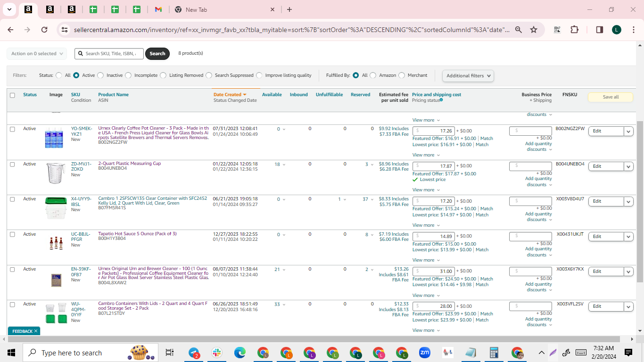The image size is (644, 362).
Task: Open the tab search dropdown arrow
Action: (x=9, y=9)
